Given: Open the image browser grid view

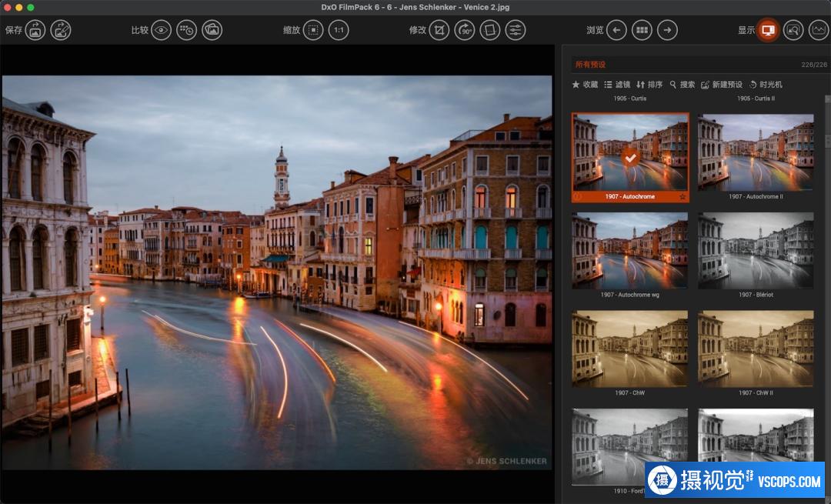Looking at the screenshot, I should [642, 30].
